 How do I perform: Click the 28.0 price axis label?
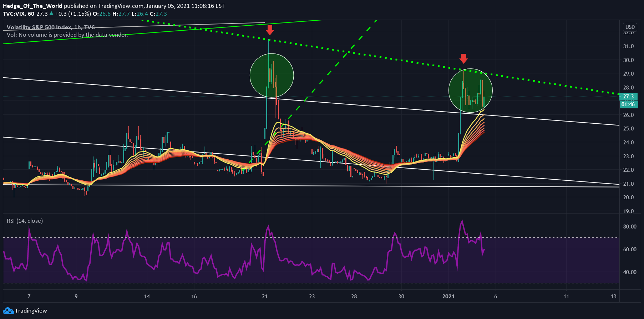click(629, 88)
